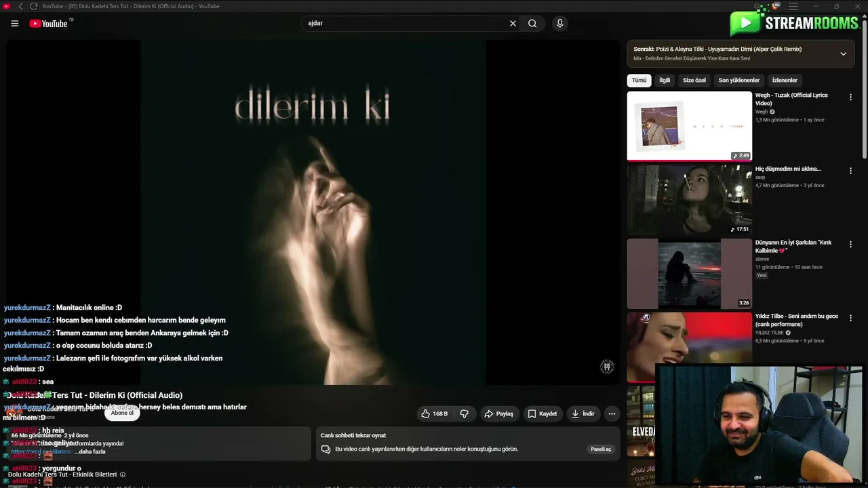
Task: Go to YouTube home via the logo
Action: pyautogui.click(x=48, y=24)
